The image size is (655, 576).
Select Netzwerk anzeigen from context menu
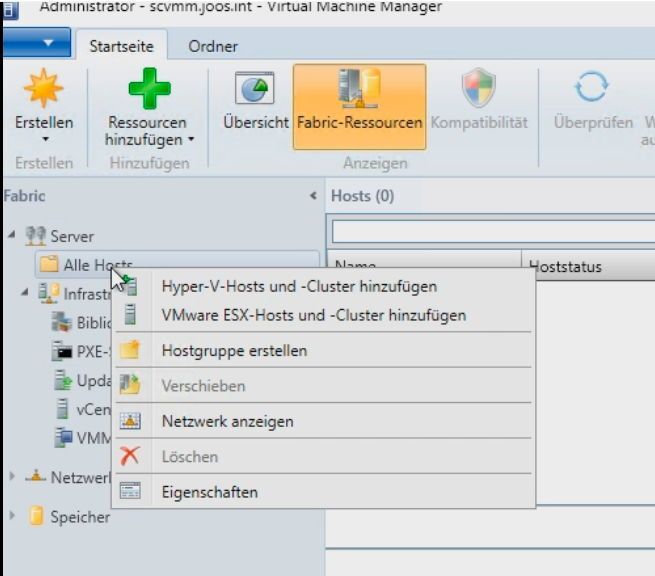click(x=324, y=421)
